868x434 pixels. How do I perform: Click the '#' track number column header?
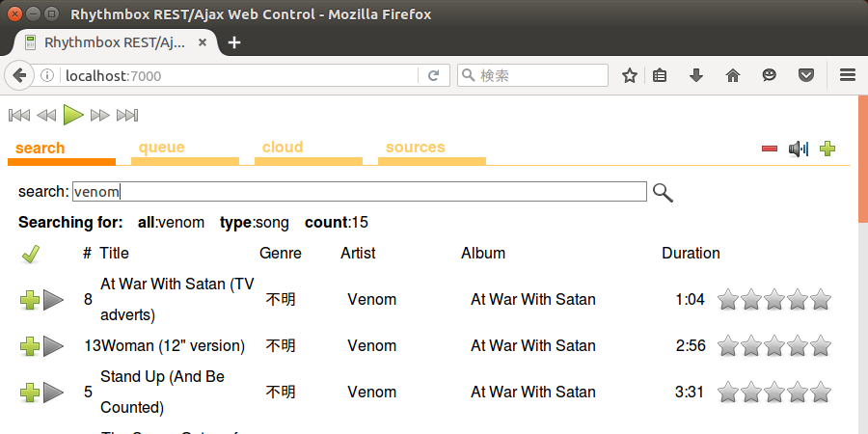tap(87, 253)
